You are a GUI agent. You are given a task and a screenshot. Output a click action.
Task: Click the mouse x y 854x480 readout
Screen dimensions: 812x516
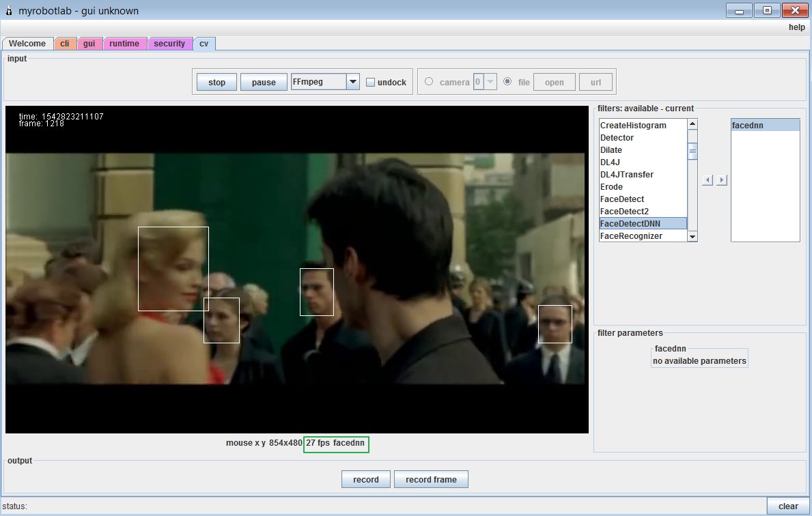[x=264, y=443]
